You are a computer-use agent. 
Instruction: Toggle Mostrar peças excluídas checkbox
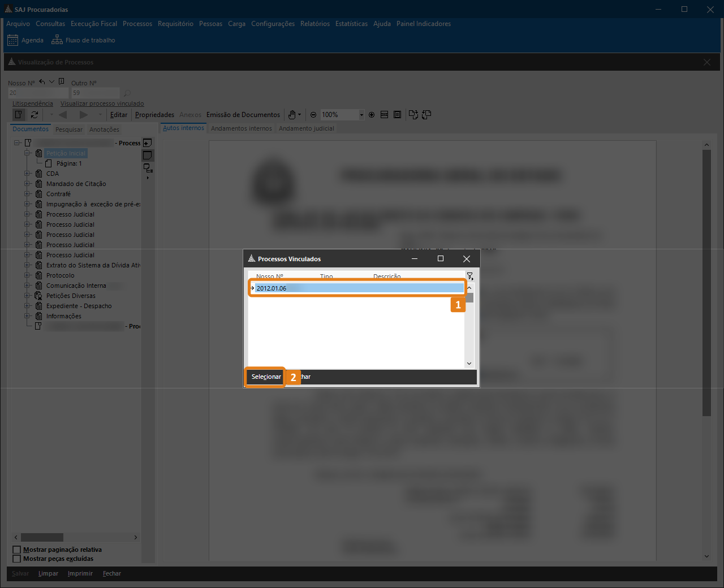[17, 559]
